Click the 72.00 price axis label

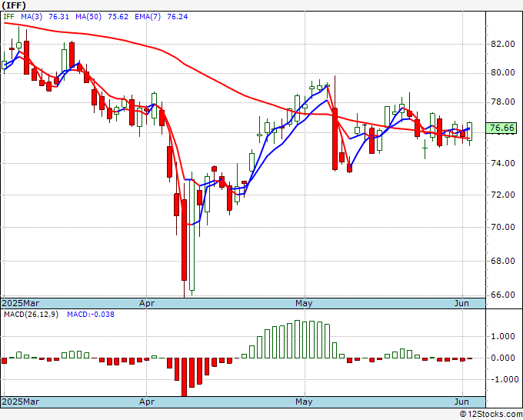pos(503,195)
